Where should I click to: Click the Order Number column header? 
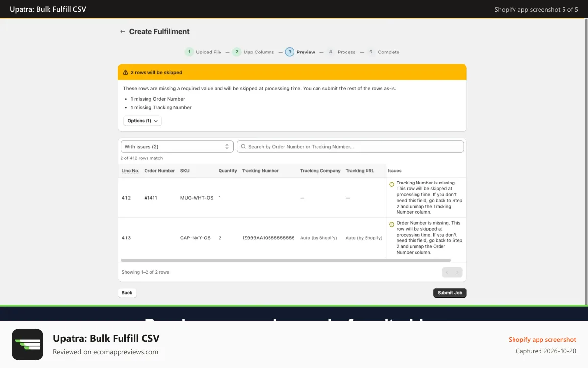click(160, 171)
